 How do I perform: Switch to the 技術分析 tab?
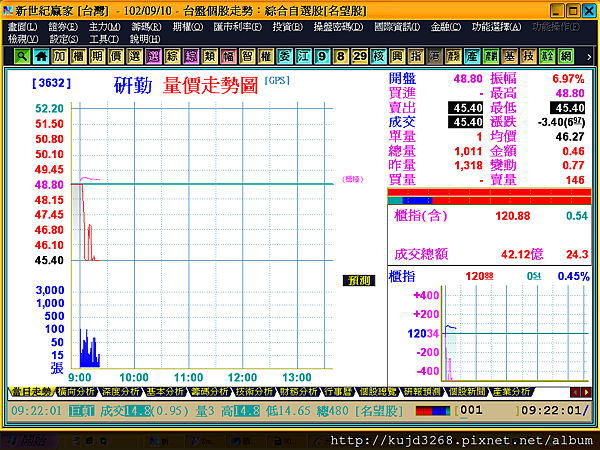click(x=253, y=392)
